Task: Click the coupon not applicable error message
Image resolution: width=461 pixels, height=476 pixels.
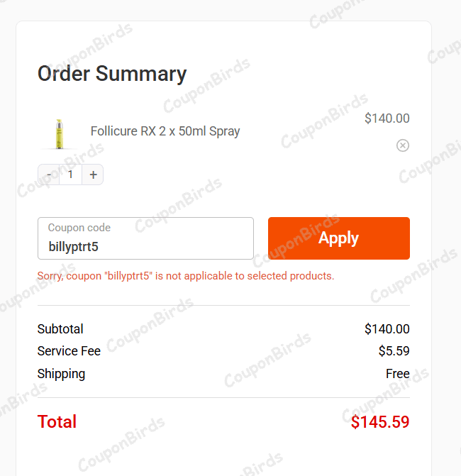Action: tap(186, 275)
